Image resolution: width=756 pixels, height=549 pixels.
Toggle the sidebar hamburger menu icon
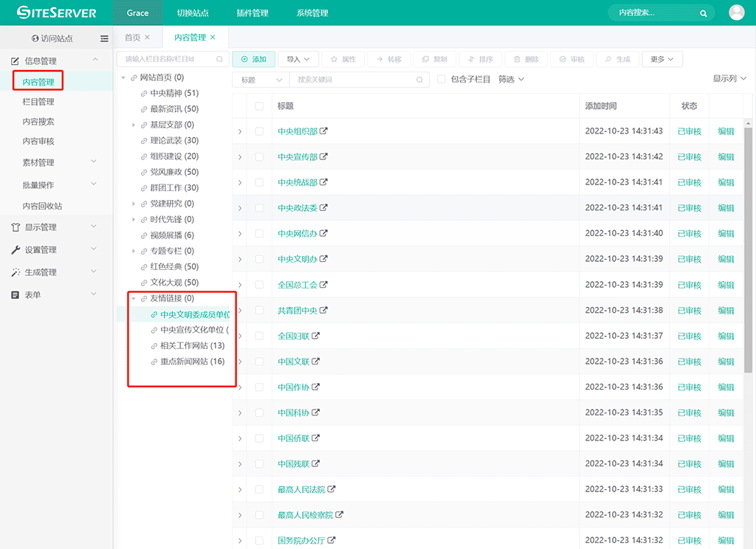(104, 38)
